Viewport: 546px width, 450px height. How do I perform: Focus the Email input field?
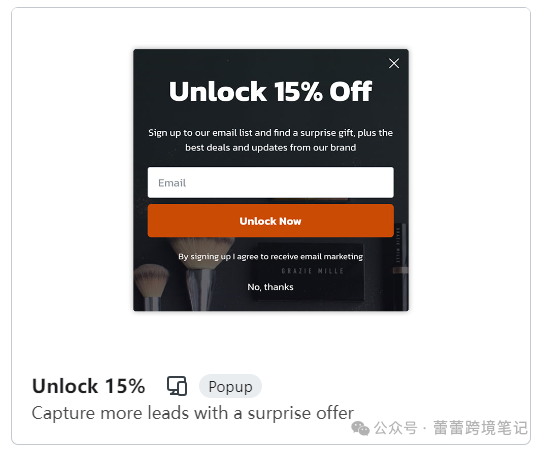click(x=271, y=183)
